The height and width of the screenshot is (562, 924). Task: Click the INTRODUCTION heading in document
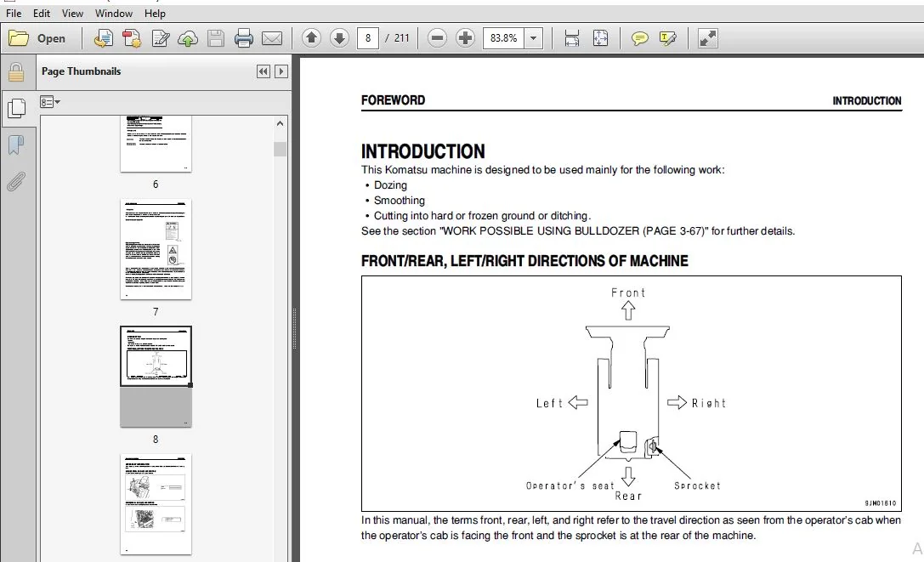point(423,151)
